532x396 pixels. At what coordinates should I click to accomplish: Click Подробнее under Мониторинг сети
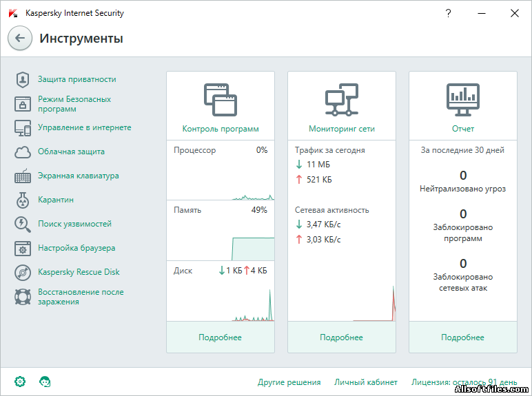341,337
